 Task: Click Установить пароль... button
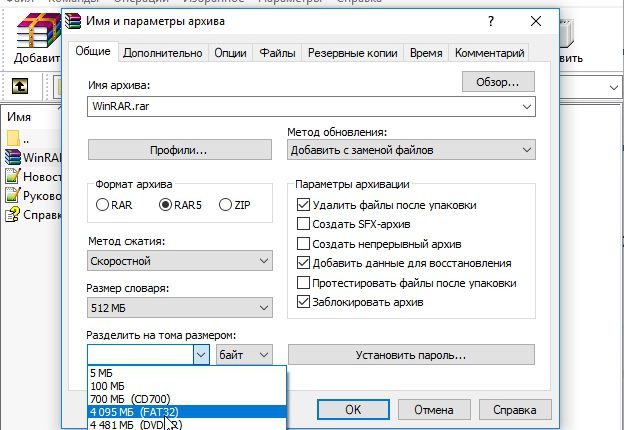click(x=411, y=354)
